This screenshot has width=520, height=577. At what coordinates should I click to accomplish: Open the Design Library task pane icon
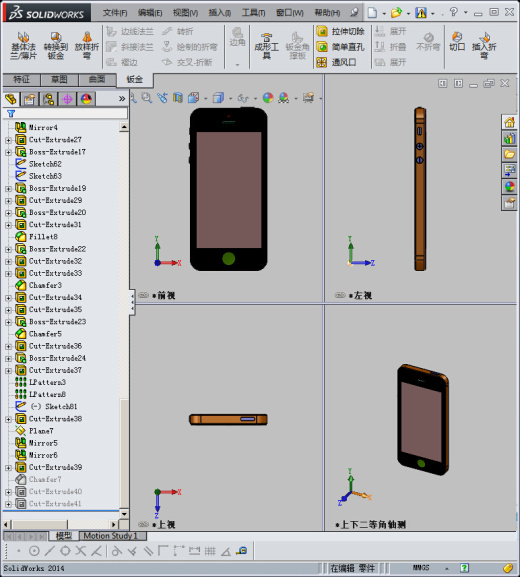coord(509,138)
